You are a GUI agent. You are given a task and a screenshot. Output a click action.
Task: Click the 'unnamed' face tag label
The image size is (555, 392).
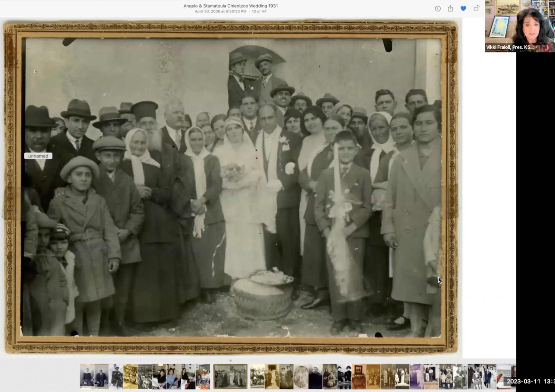(x=38, y=156)
